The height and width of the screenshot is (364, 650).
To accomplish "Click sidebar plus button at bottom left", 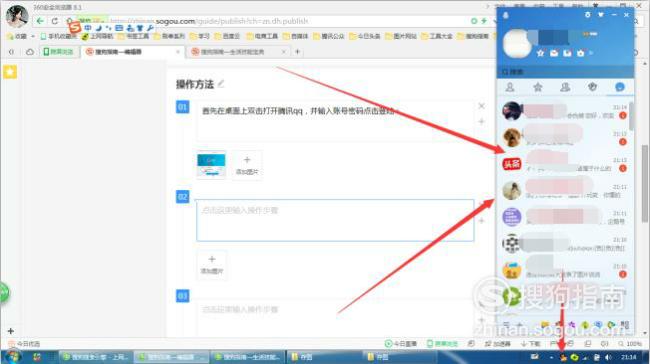I will coord(11,331).
